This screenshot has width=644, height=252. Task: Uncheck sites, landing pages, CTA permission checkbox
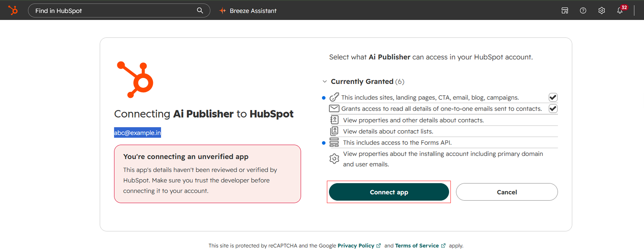[553, 97]
